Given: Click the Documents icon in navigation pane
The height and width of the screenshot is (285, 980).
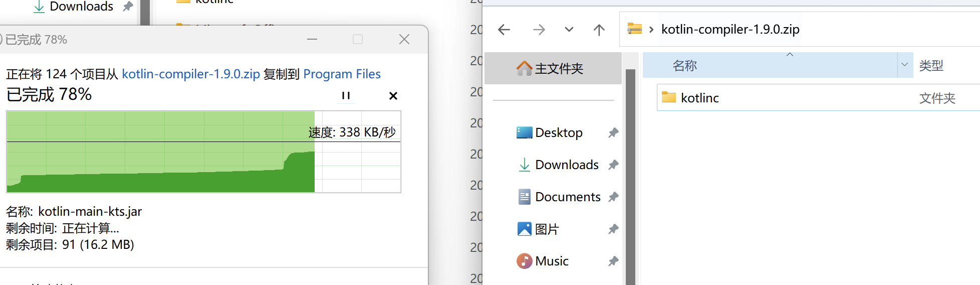Looking at the screenshot, I should click(524, 197).
